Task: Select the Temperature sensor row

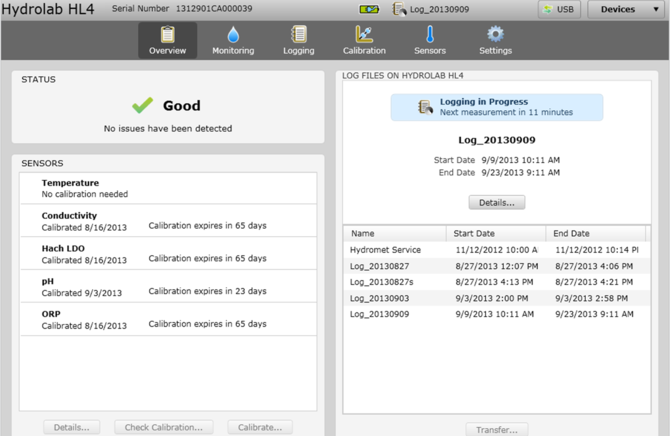Action: pyautogui.click(x=168, y=188)
